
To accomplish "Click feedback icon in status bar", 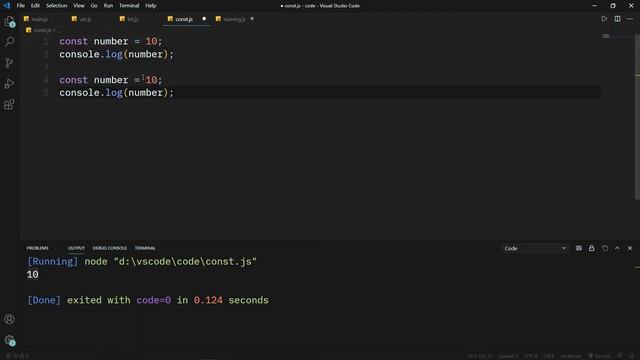I will pos(620,356).
